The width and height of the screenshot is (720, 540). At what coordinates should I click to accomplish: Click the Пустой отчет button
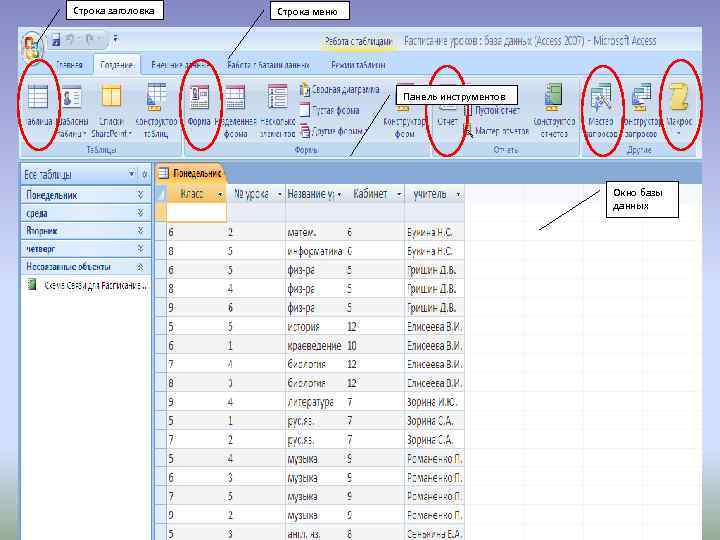pos(492,111)
